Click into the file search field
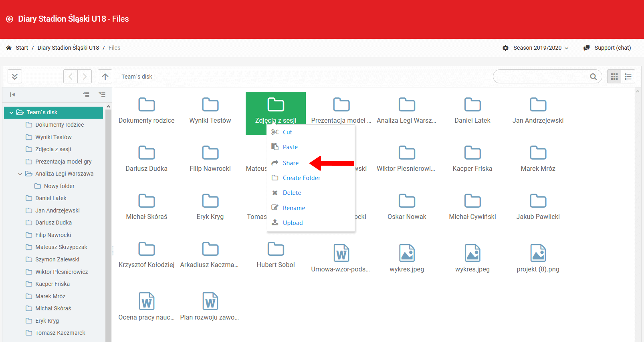This screenshot has height=342, width=644. pyautogui.click(x=541, y=77)
